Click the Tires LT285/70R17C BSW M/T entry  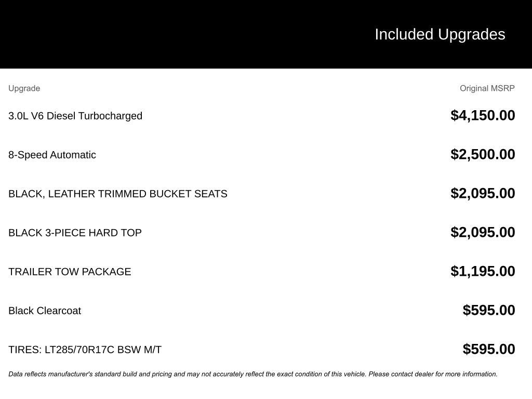click(x=85, y=350)
